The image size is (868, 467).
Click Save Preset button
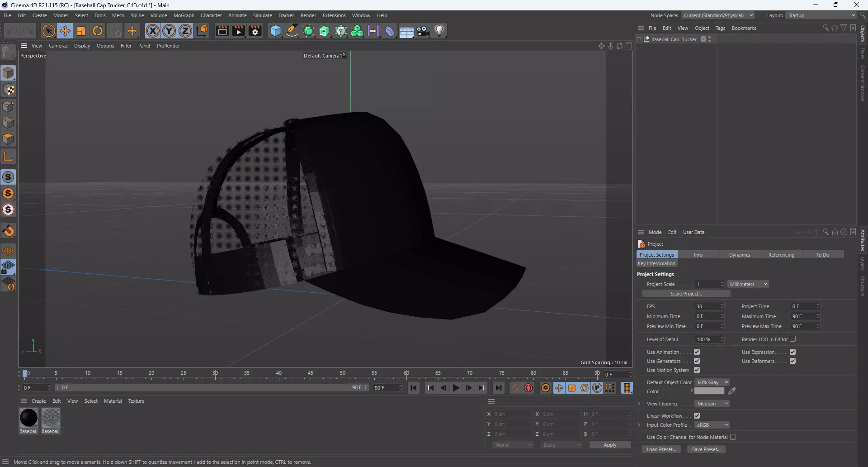706,449
